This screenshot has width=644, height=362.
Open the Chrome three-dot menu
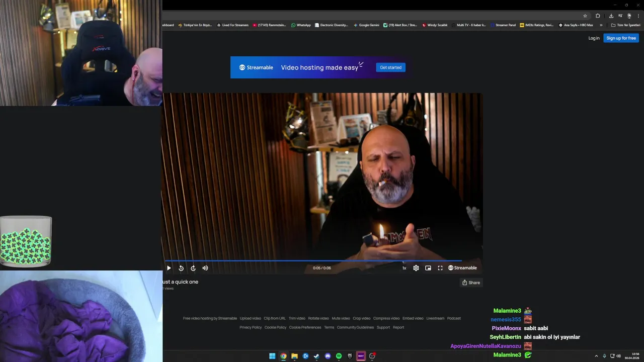pos(638,16)
